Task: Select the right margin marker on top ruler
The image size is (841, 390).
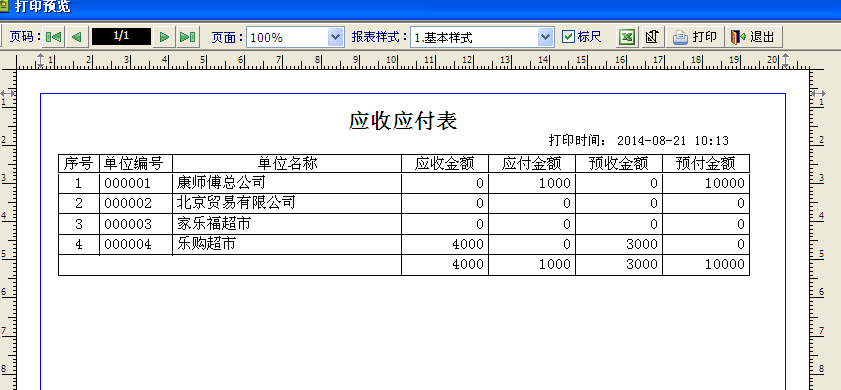Action: [786, 61]
